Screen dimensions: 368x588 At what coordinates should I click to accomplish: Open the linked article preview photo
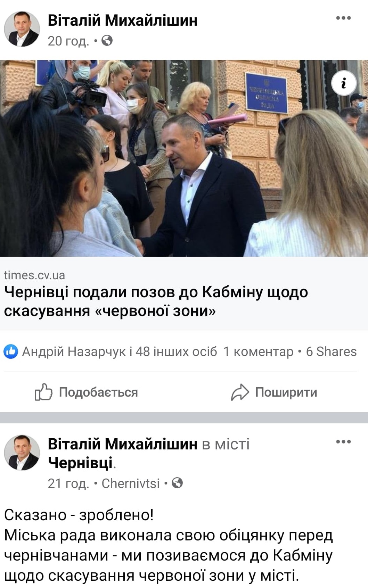point(184,158)
